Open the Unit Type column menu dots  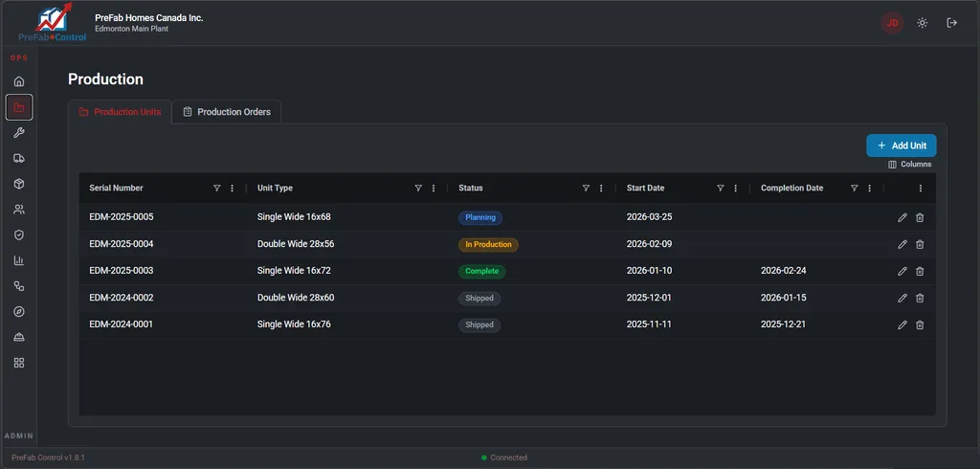[x=434, y=189]
